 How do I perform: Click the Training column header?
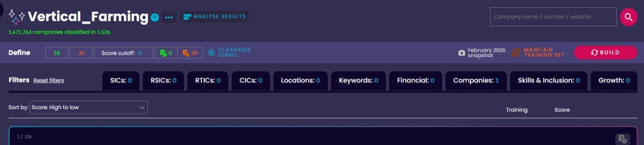pos(516,110)
